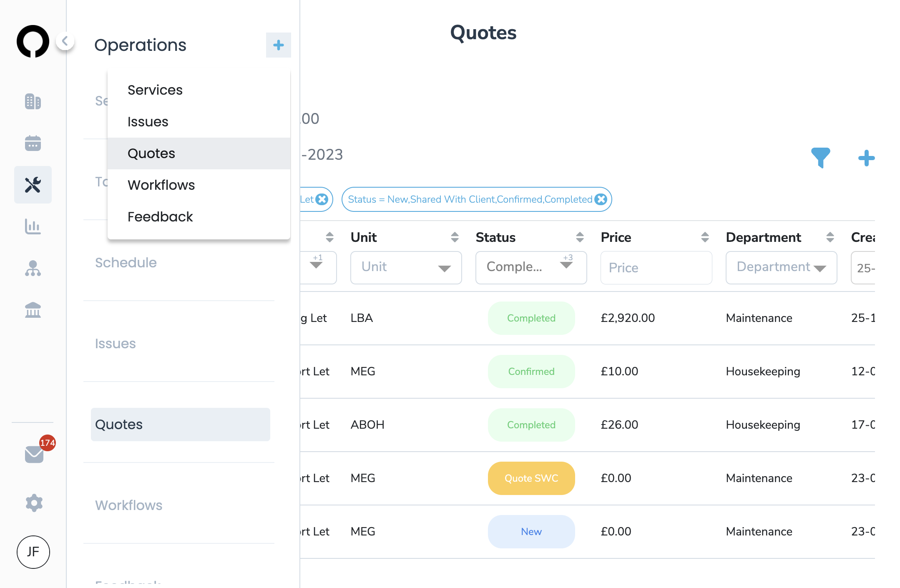The image size is (900, 588).
Task: Open the Department filter dropdown
Action: click(782, 267)
